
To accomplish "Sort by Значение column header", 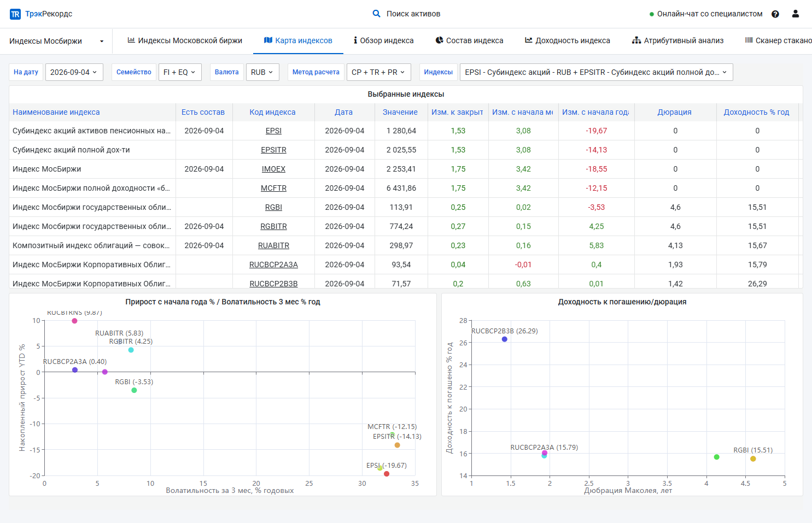I will coord(400,112).
